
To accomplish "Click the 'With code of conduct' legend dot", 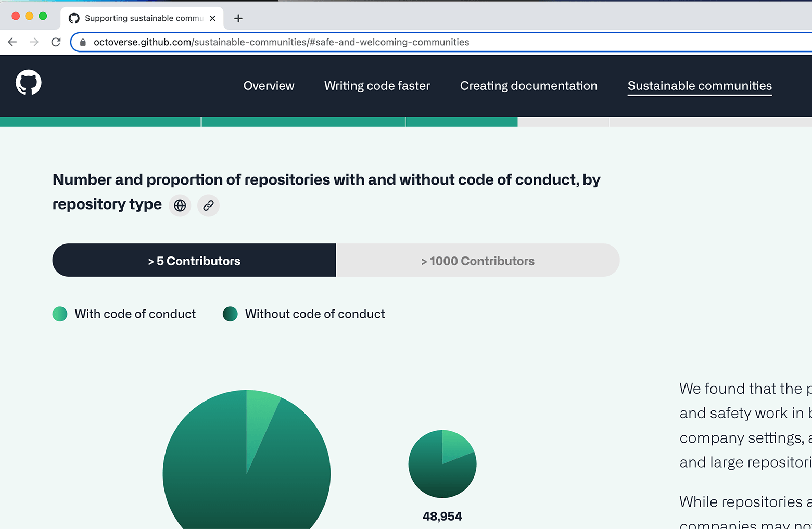I will tap(60, 314).
